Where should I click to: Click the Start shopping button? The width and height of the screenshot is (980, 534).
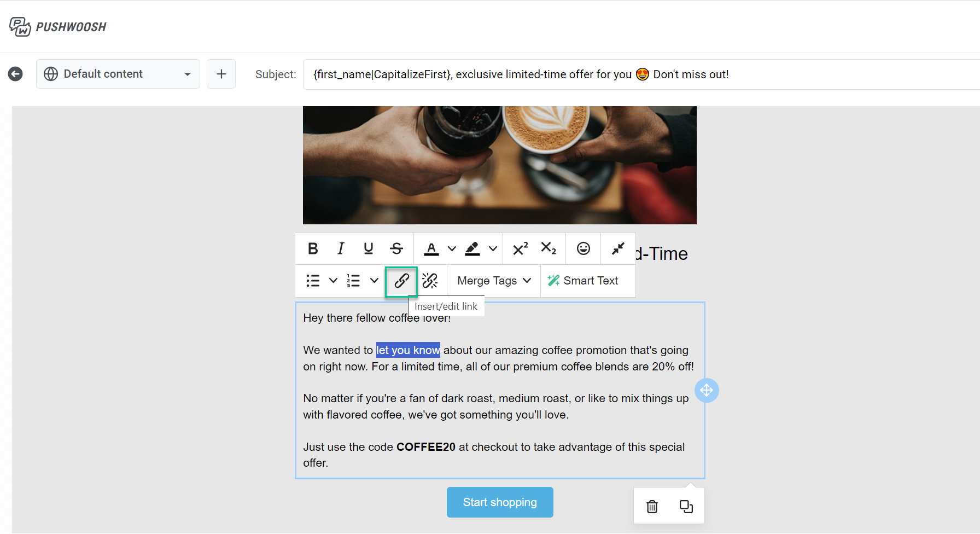click(x=500, y=502)
